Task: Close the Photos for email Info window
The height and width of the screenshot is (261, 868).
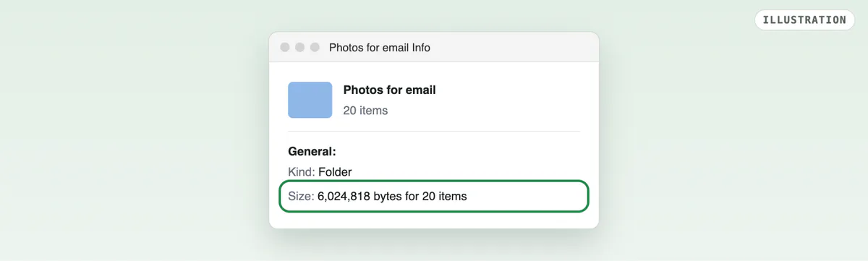Action: (285, 48)
